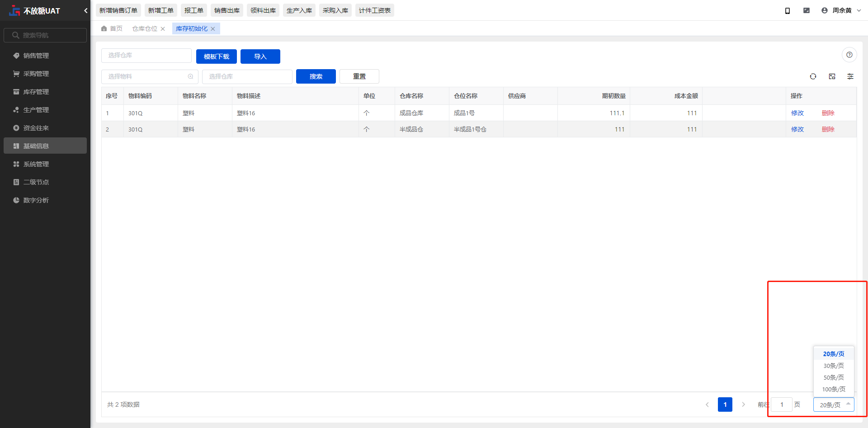Click the user avatar icon beside 周余黄
This screenshot has width=868, height=428.
[x=825, y=10]
